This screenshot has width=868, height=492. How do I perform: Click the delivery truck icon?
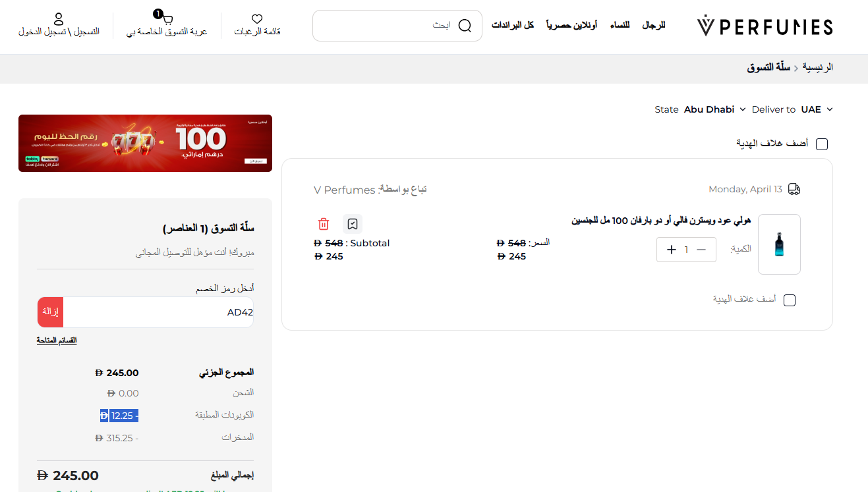[x=794, y=188]
